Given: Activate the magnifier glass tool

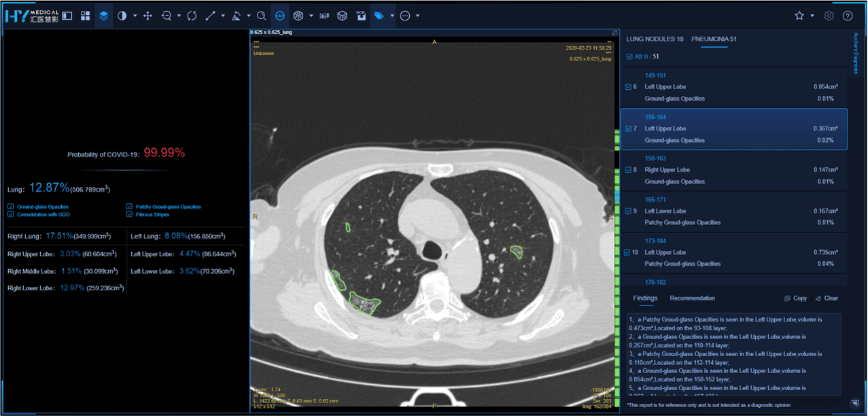Looking at the screenshot, I should pos(261,16).
